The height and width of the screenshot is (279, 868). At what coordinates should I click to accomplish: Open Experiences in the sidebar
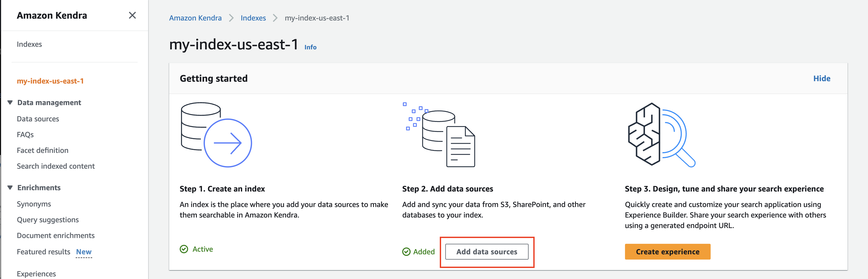coord(37,273)
